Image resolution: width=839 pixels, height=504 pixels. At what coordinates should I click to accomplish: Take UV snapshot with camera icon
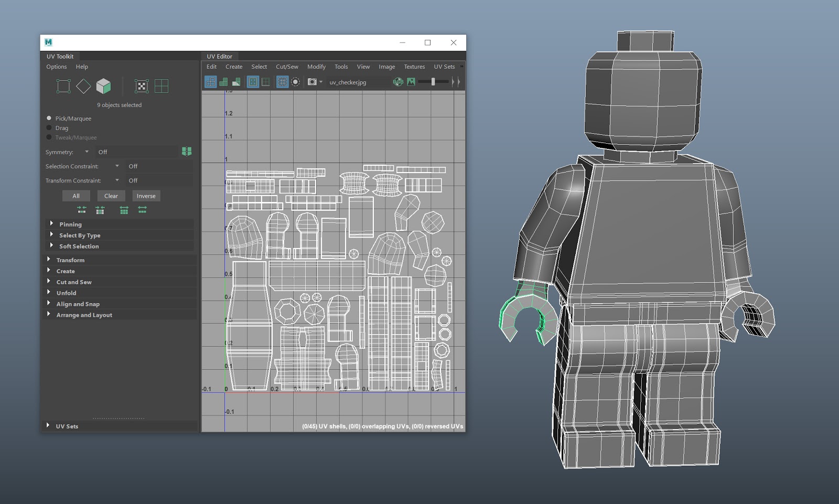click(312, 82)
